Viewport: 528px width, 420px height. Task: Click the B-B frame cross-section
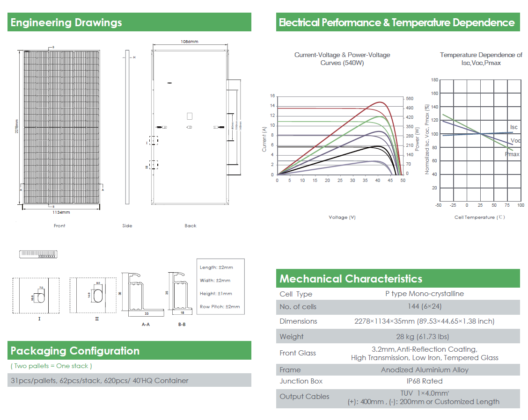tap(180, 293)
